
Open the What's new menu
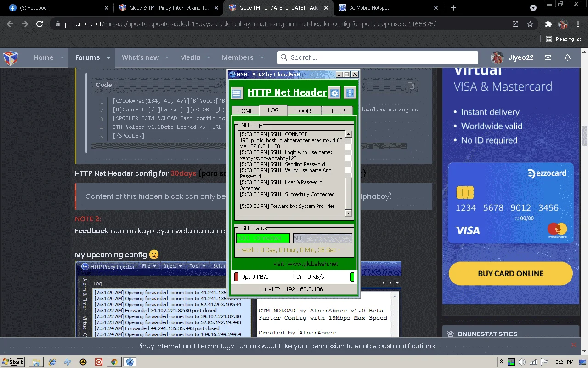[140, 57]
